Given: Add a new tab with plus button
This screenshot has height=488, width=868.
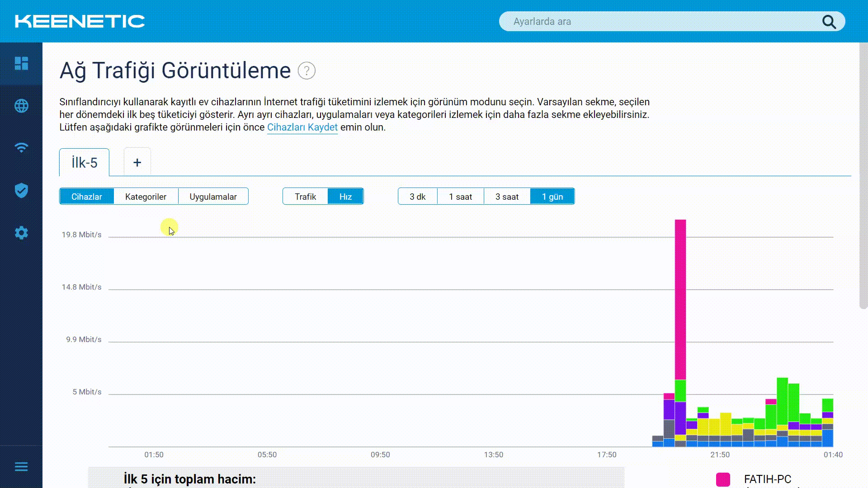Looking at the screenshot, I should pyautogui.click(x=137, y=162).
